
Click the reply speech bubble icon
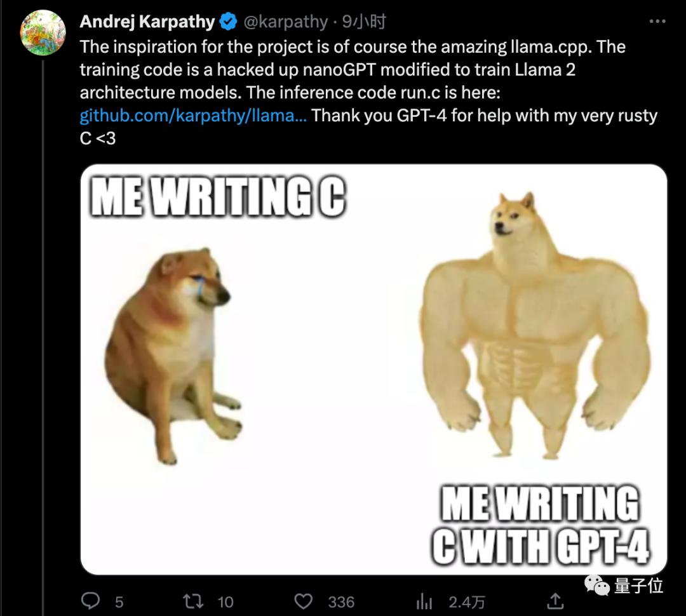point(92,601)
